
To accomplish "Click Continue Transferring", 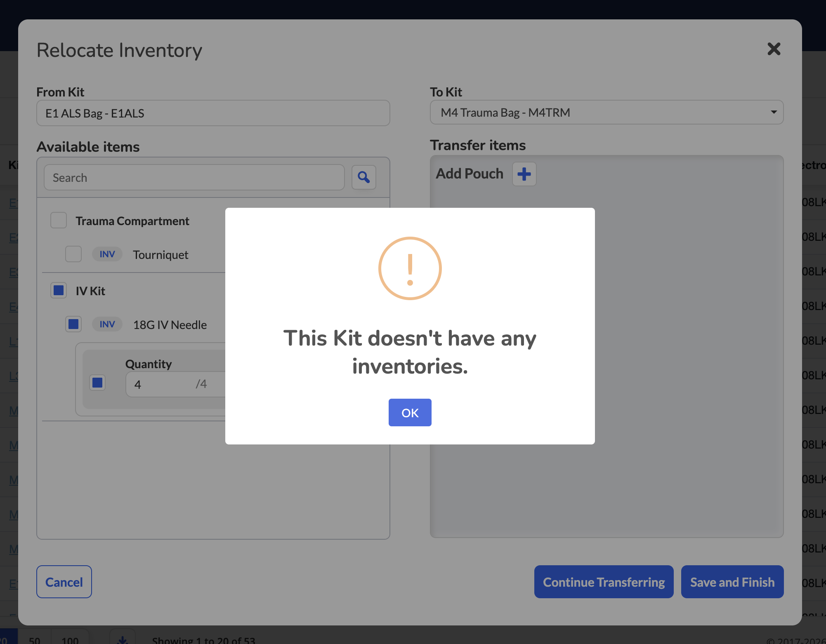I will coord(604,582).
